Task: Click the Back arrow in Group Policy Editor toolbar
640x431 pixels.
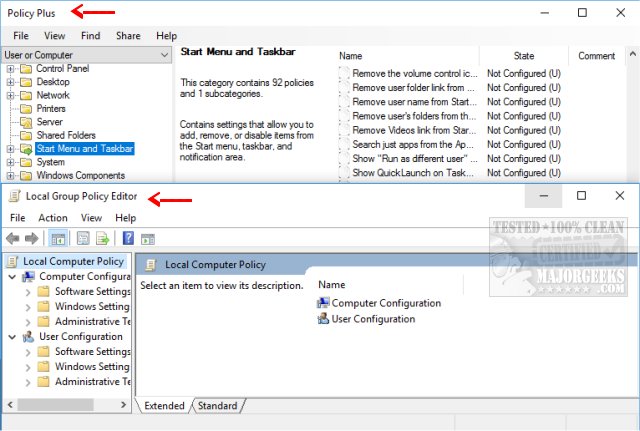Action: 13,238
